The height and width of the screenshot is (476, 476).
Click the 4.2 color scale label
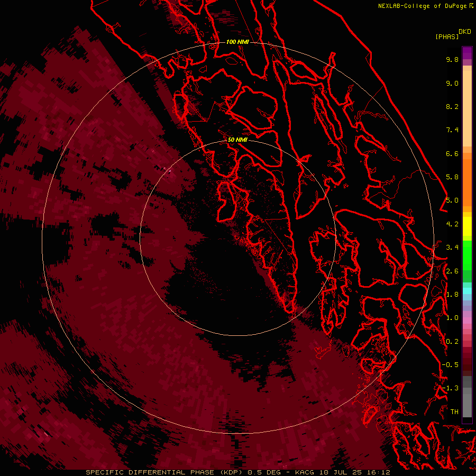(452, 224)
